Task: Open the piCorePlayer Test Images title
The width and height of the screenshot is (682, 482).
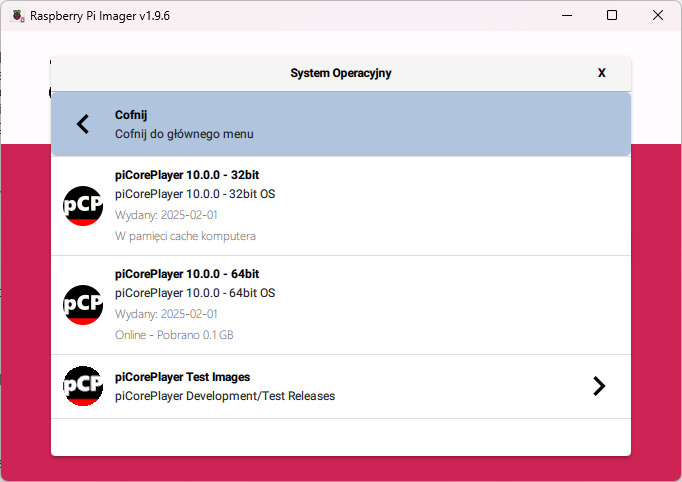Action: [182, 377]
